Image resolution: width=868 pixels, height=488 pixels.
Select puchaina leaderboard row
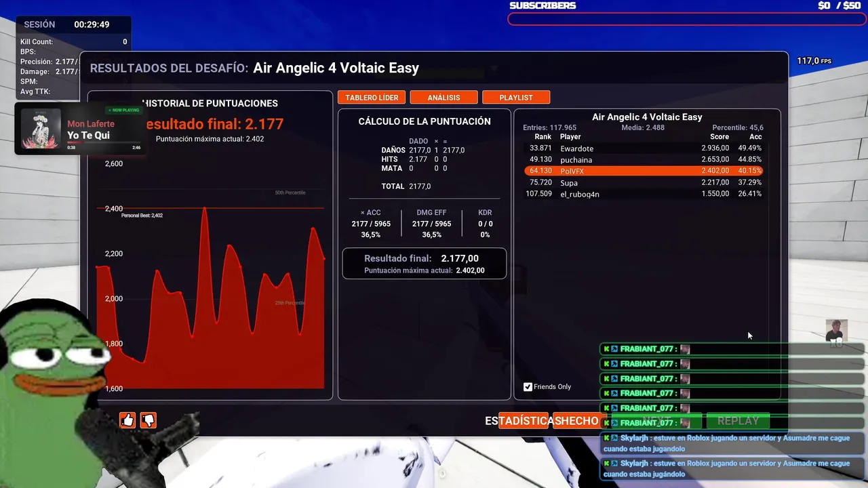tap(644, 160)
